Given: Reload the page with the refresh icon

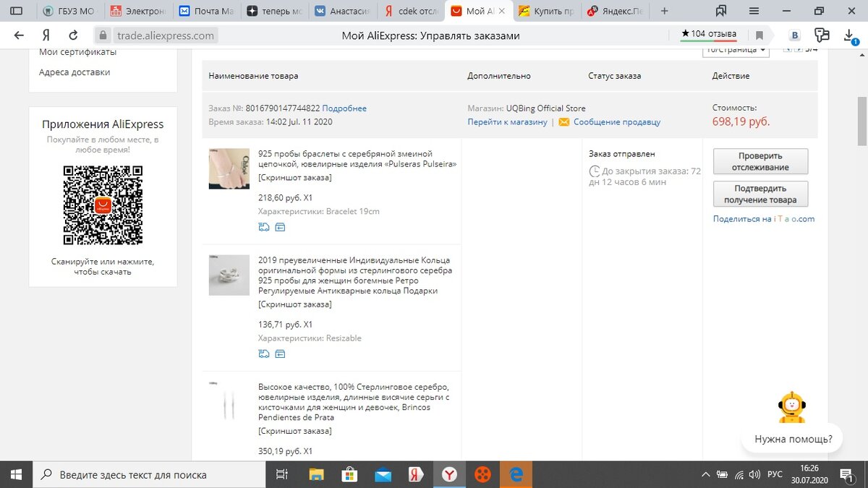Looking at the screenshot, I should pos(73,35).
